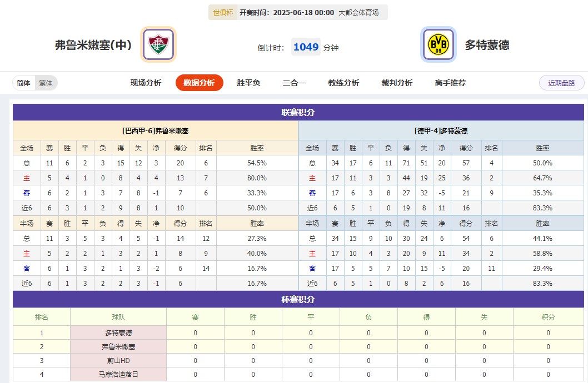The height and width of the screenshot is (383, 588).
Task: Open the 高手推荐 tab
Action: [x=450, y=83]
